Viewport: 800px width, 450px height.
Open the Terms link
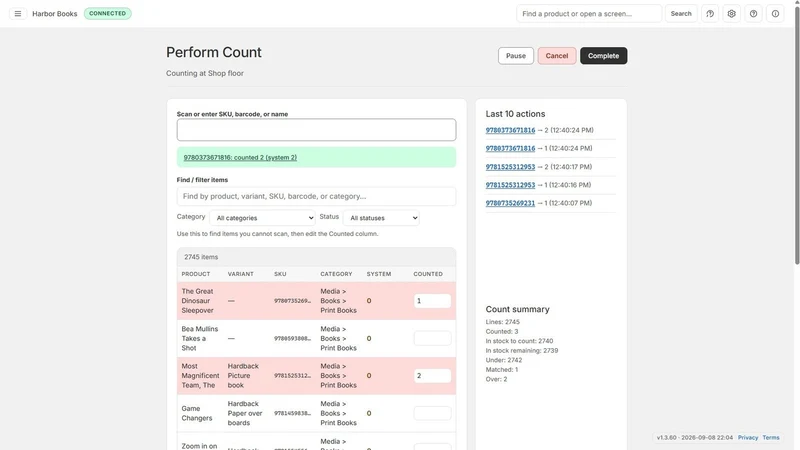point(771,438)
